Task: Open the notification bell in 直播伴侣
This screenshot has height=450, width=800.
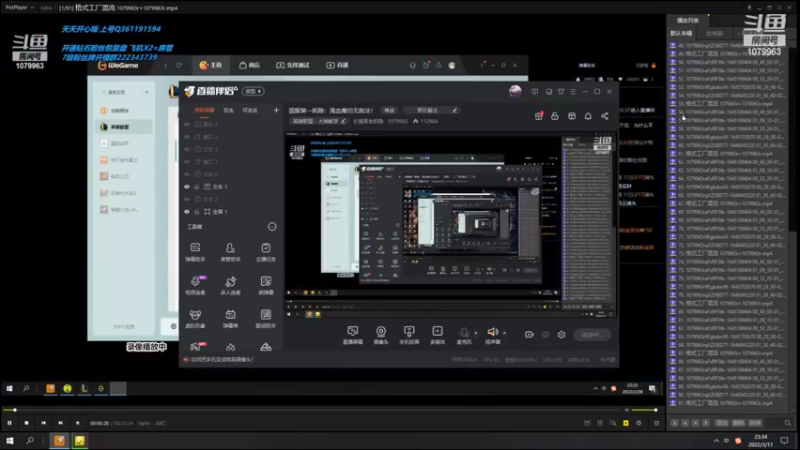Action: pos(588,116)
